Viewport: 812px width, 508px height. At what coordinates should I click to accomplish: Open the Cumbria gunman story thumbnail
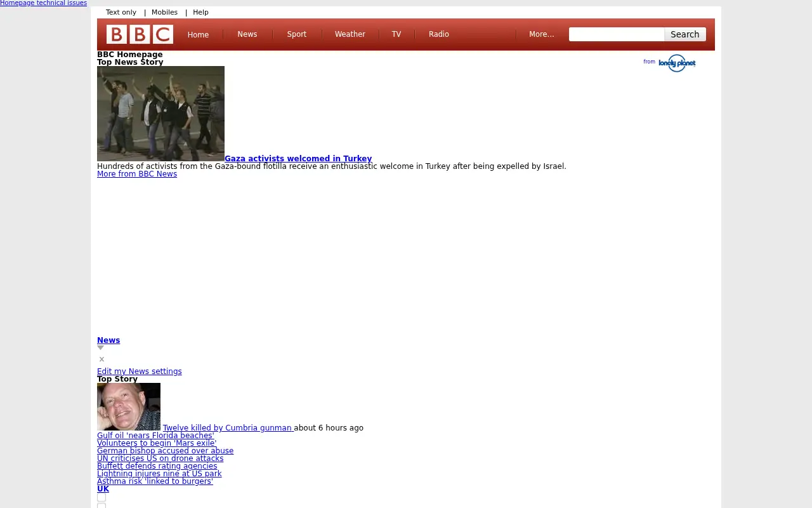[129, 406]
